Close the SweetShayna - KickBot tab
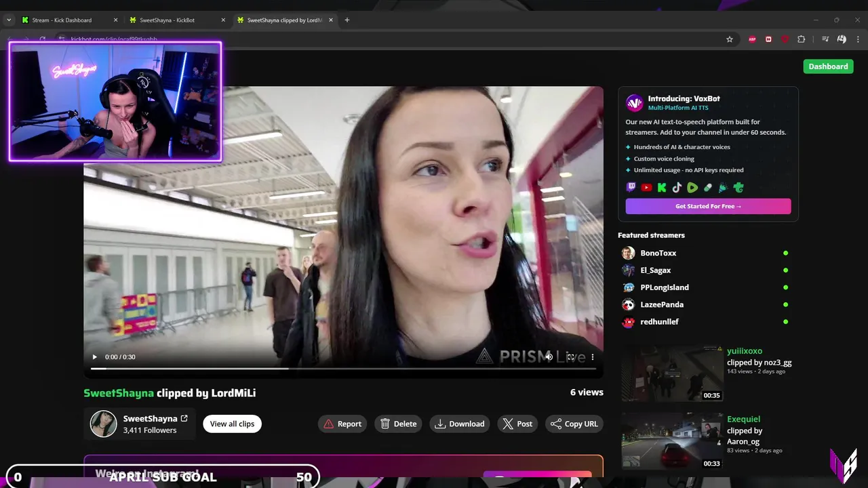The height and width of the screenshot is (488, 868). (223, 20)
